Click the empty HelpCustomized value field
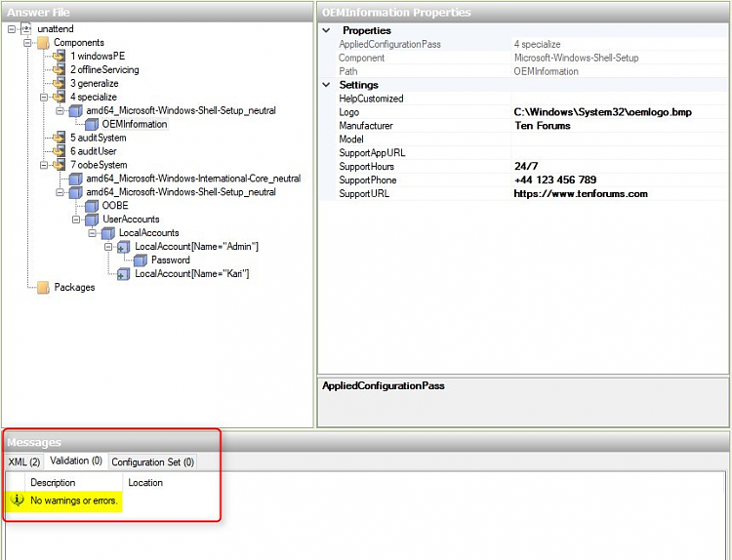 pyautogui.click(x=619, y=99)
